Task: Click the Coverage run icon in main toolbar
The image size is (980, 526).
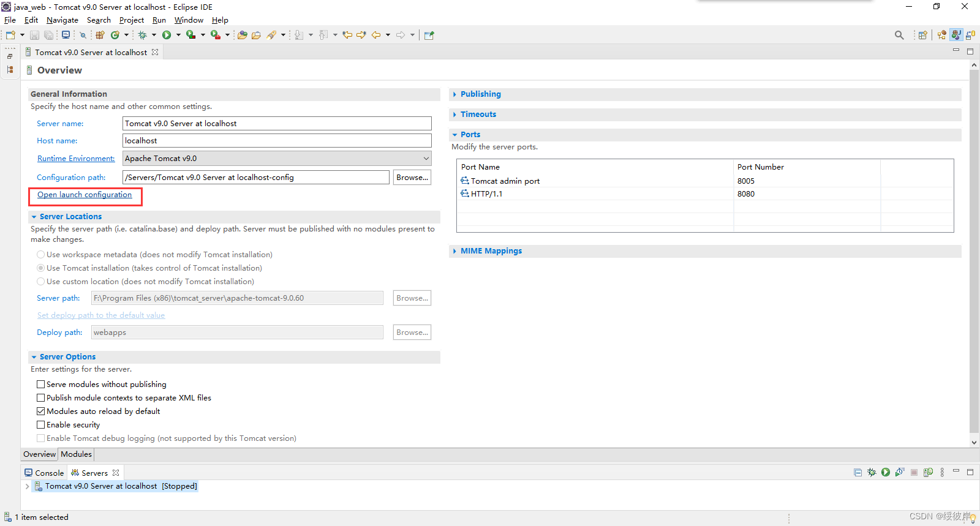Action: (191, 35)
